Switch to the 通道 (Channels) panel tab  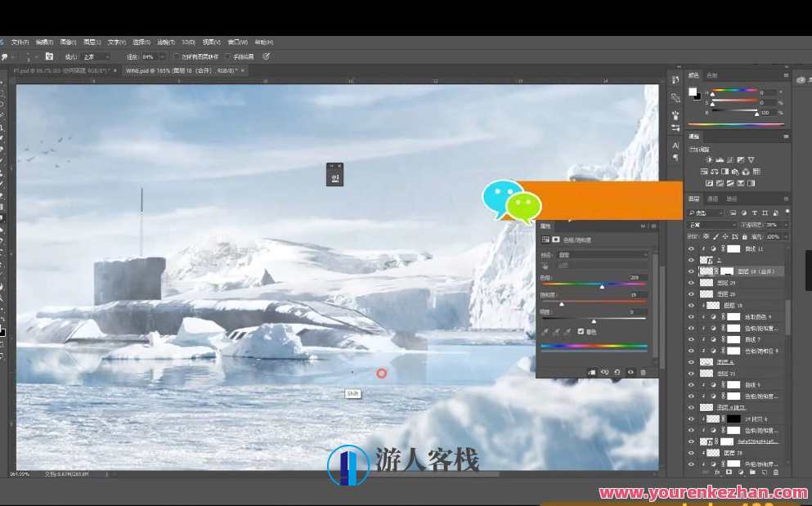click(x=713, y=199)
